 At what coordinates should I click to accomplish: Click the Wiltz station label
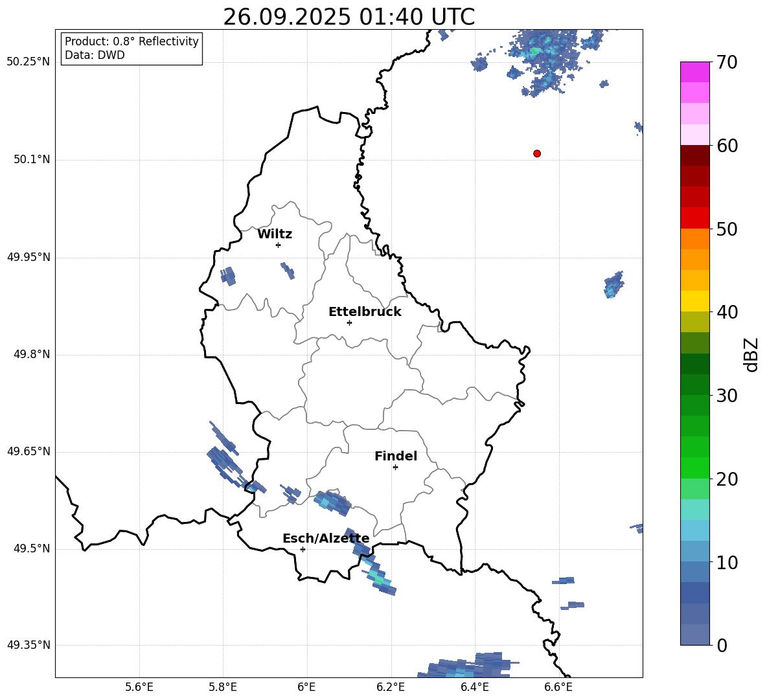275,234
